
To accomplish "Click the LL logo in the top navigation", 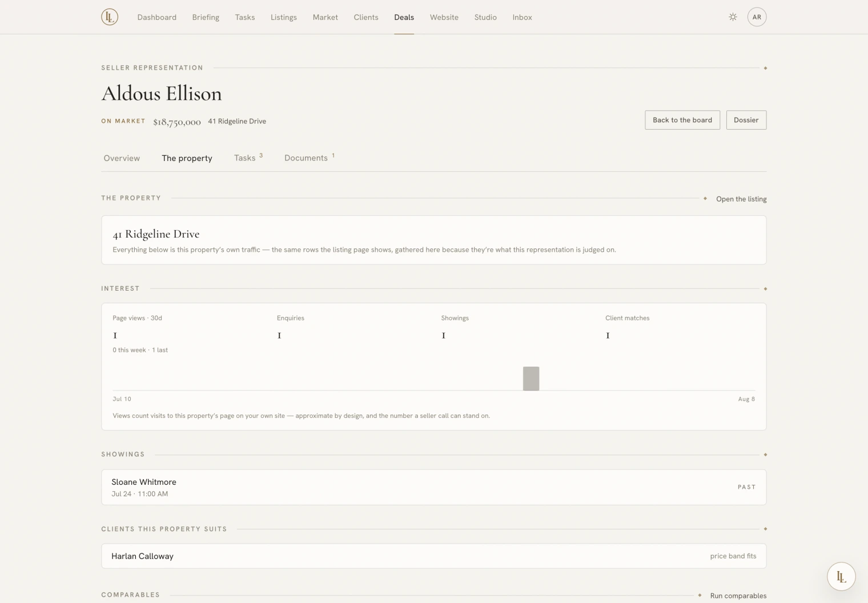I will click(110, 17).
